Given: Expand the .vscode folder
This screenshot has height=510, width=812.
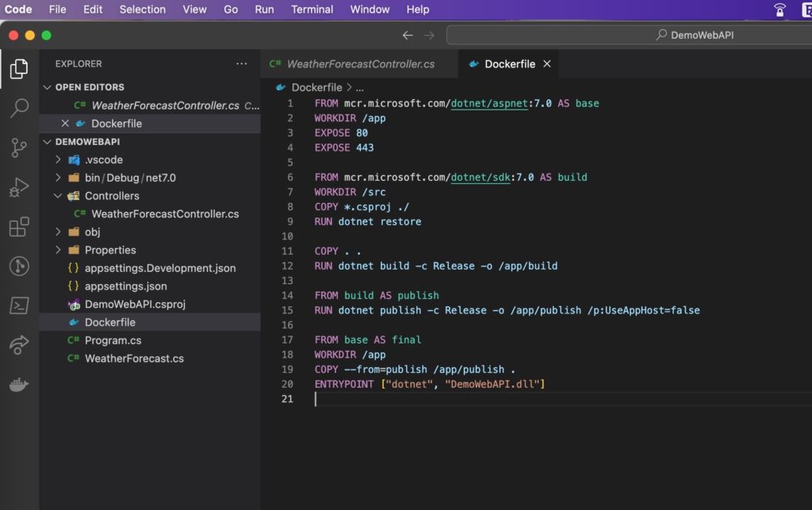Looking at the screenshot, I should 58,159.
